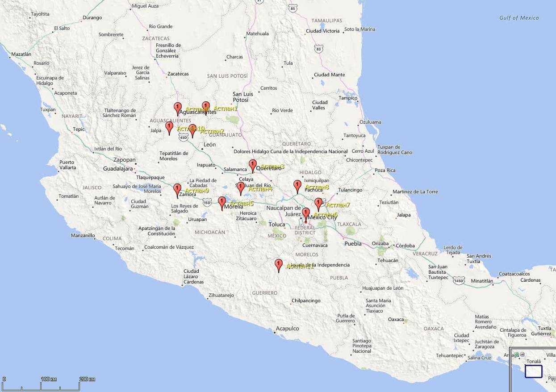Select the Астлан6 marker at Mexico City

pyautogui.click(x=306, y=214)
